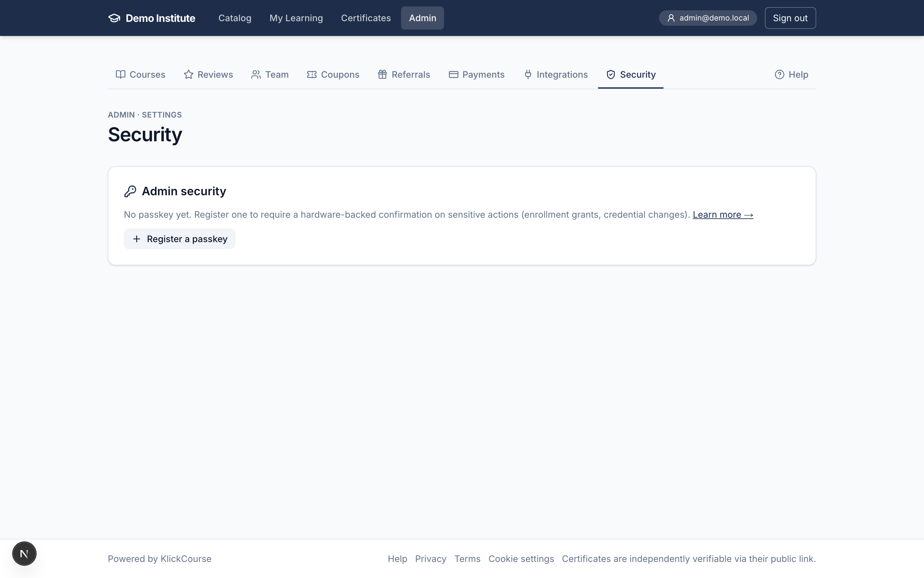The width and height of the screenshot is (924, 578).
Task: Click the Powered by KlickCourse text
Action: (159, 559)
